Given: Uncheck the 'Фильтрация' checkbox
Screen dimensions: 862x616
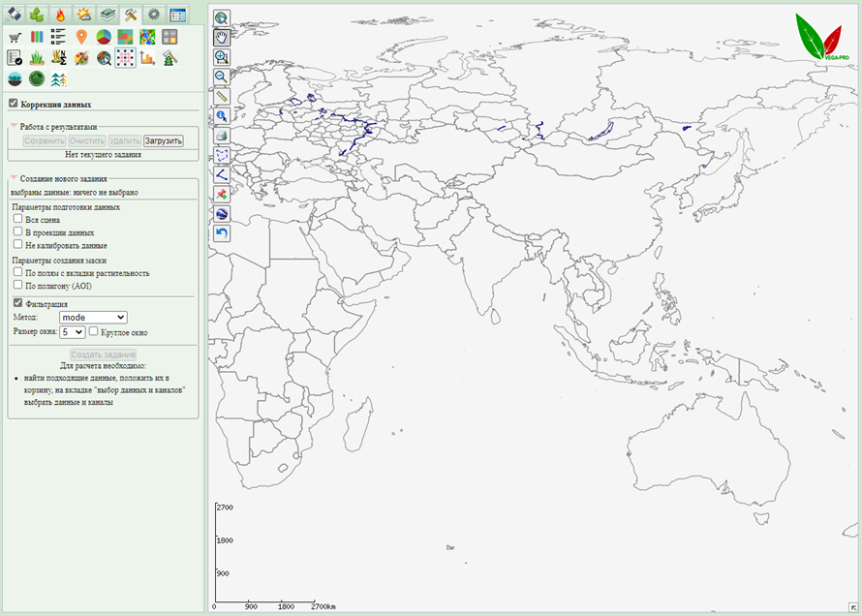Looking at the screenshot, I should point(17,303).
